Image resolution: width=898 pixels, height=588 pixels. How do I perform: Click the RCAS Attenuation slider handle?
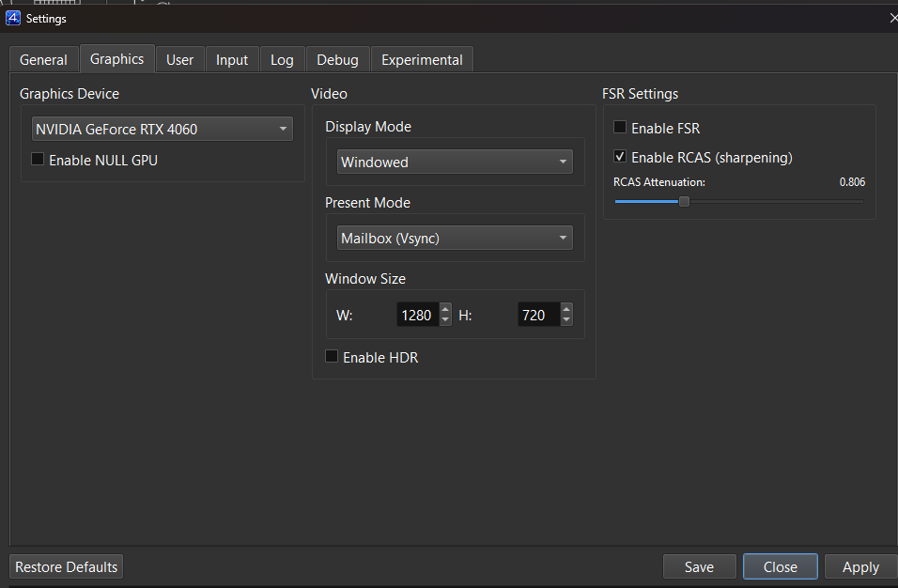tap(684, 202)
